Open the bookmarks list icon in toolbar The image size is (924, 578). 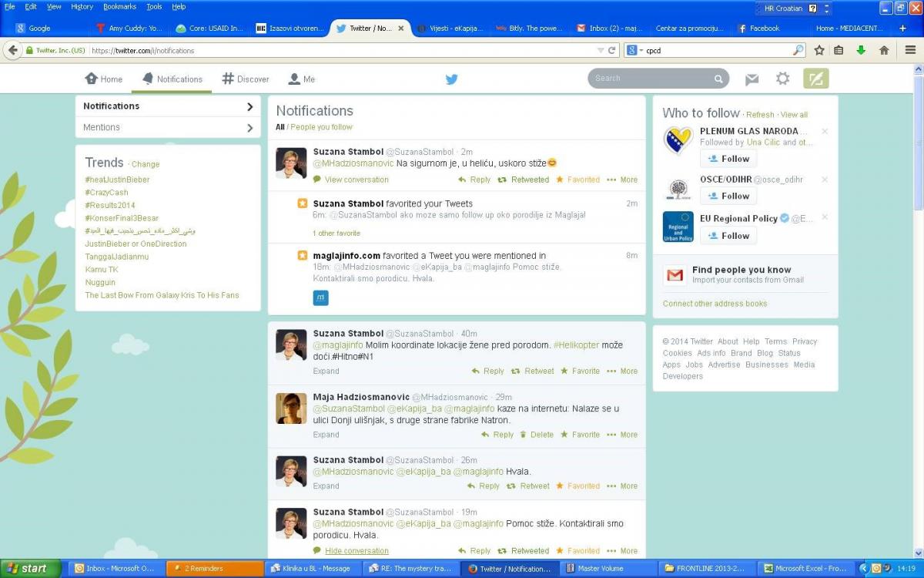point(839,50)
